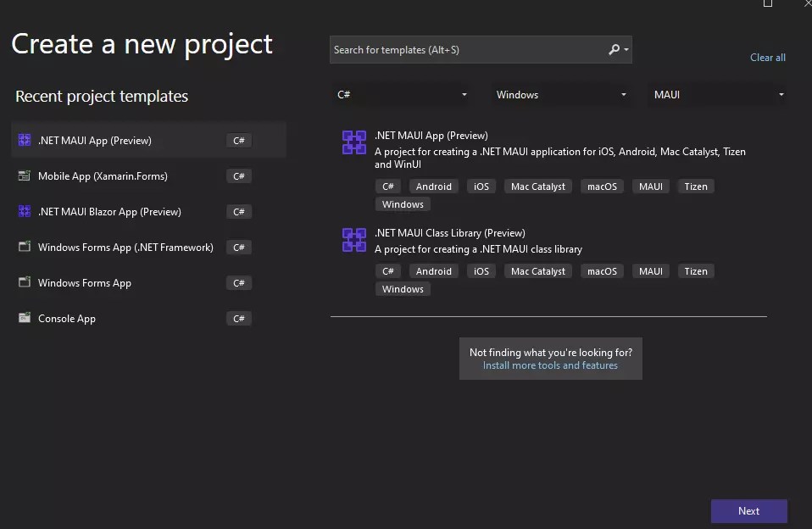812x529 pixels.
Task: Click the .NET MAUI Blazor App icon in recents
Action: pos(23,211)
